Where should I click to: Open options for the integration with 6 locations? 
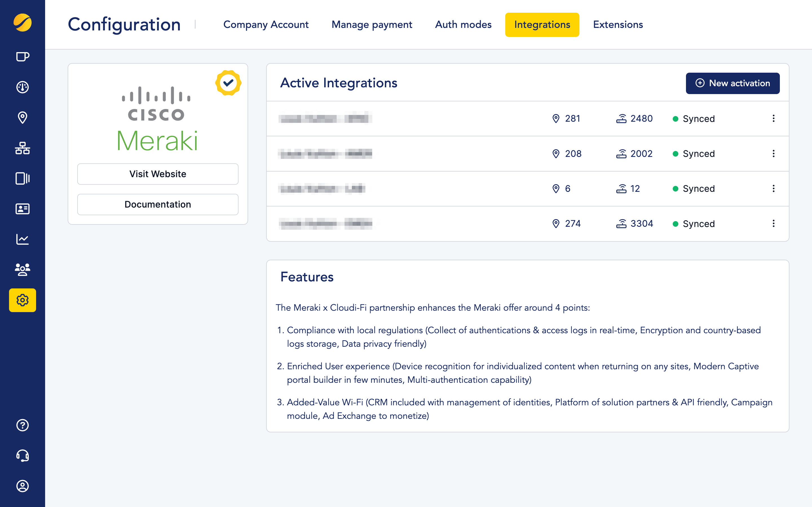774,188
